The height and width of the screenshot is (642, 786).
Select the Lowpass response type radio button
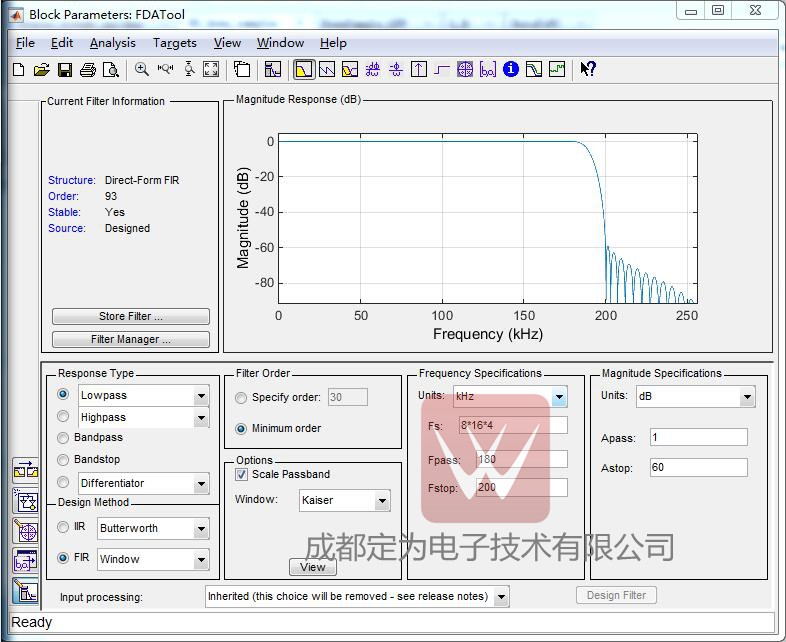point(63,394)
